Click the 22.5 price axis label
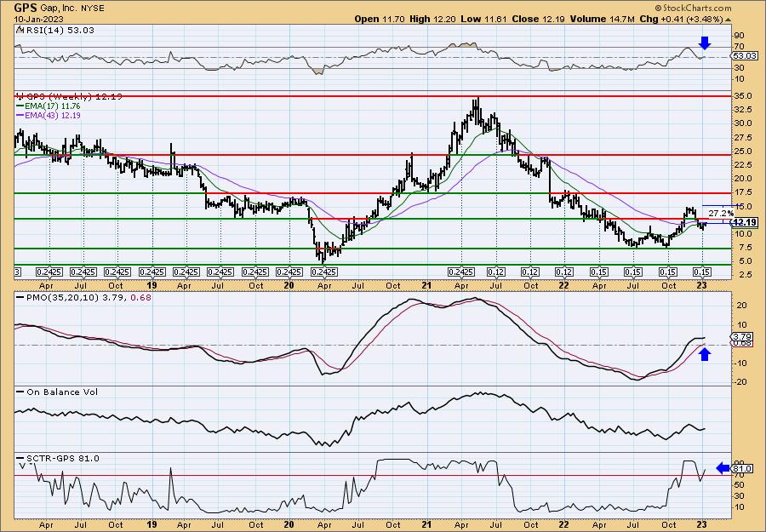 [743, 165]
